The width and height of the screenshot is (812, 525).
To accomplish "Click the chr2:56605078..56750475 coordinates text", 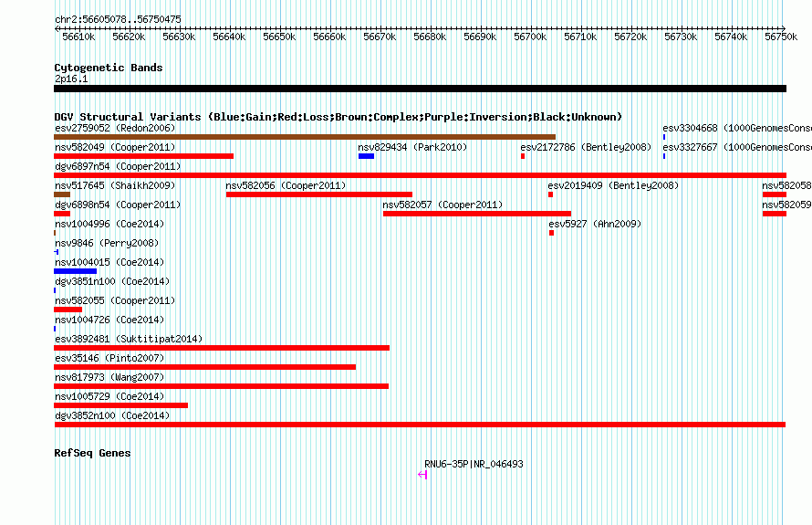I will [118, 20].
